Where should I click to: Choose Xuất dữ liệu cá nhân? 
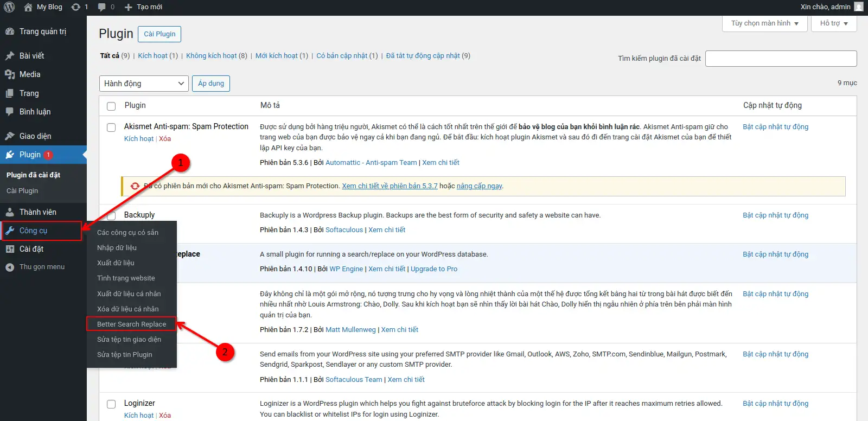coord(129,294)
